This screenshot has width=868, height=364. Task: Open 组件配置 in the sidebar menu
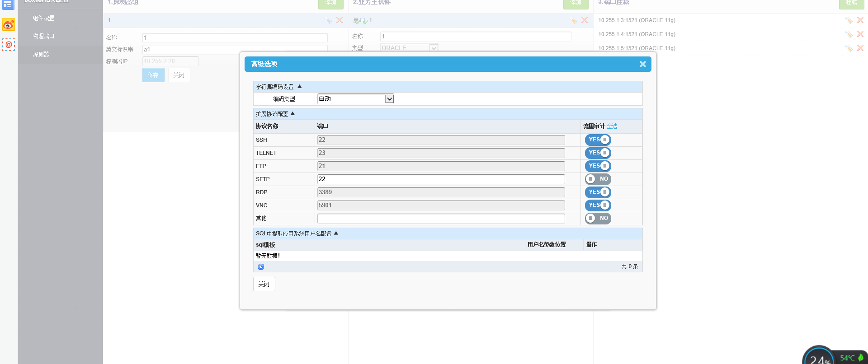pyautogui.click(x=43, y=19)
